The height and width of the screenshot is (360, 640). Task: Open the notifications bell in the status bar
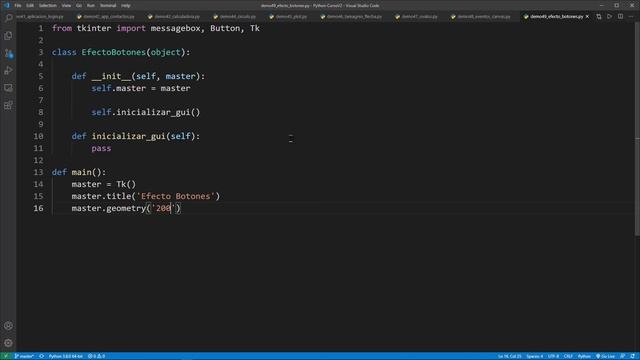tap(633, 356)
